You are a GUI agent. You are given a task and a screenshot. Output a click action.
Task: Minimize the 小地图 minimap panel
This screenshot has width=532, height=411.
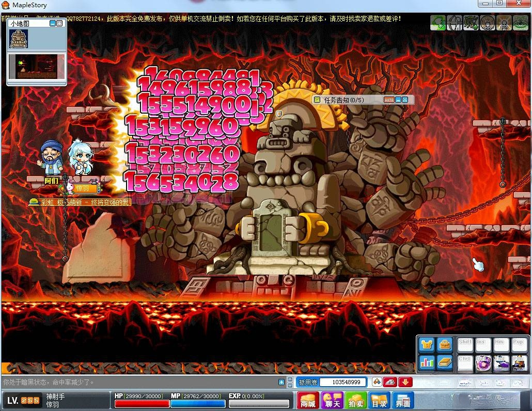pyautogui.click(x=53, y=23)
